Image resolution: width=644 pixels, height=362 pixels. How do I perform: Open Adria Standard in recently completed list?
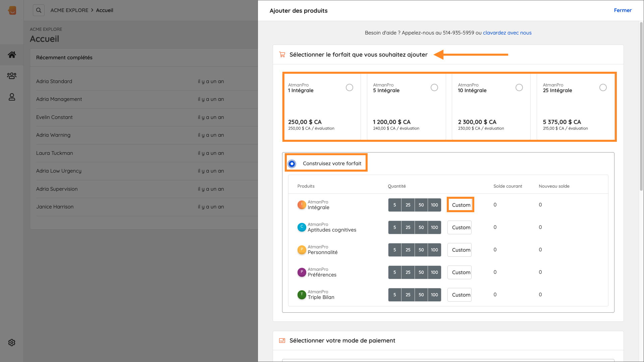click(54, 81)
